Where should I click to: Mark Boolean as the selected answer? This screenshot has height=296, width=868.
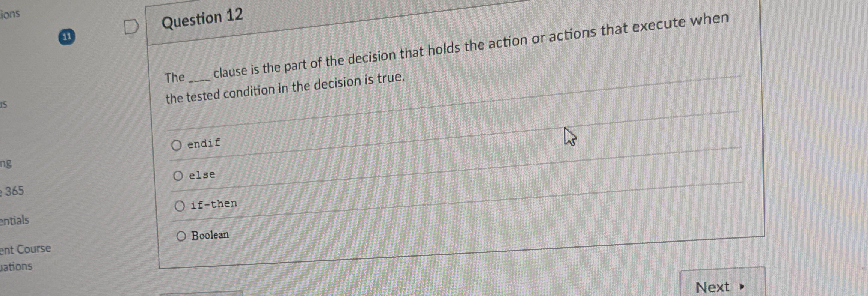point(182,236)
